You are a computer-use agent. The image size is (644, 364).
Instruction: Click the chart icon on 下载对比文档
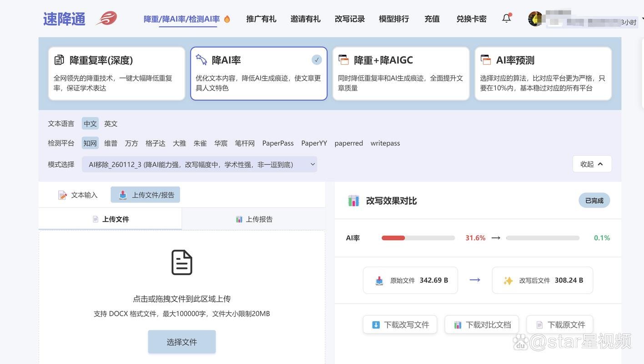458,325
